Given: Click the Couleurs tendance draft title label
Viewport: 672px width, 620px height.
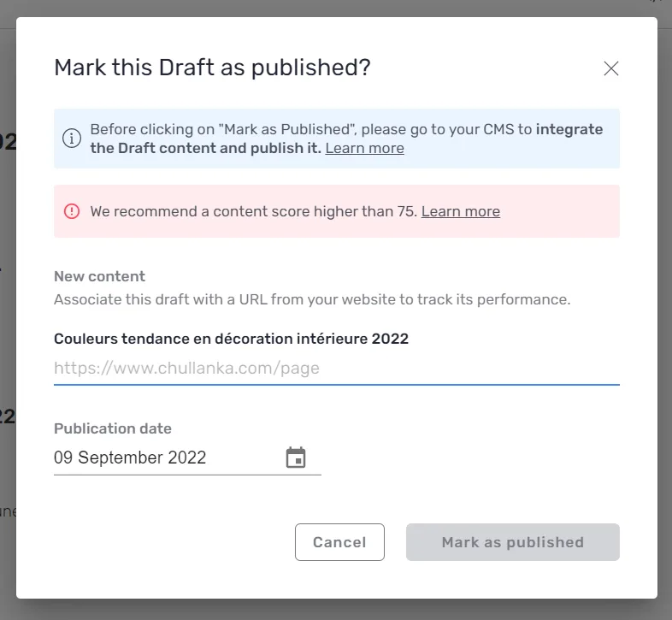Looking at the screenshot, I should point(231,339).
